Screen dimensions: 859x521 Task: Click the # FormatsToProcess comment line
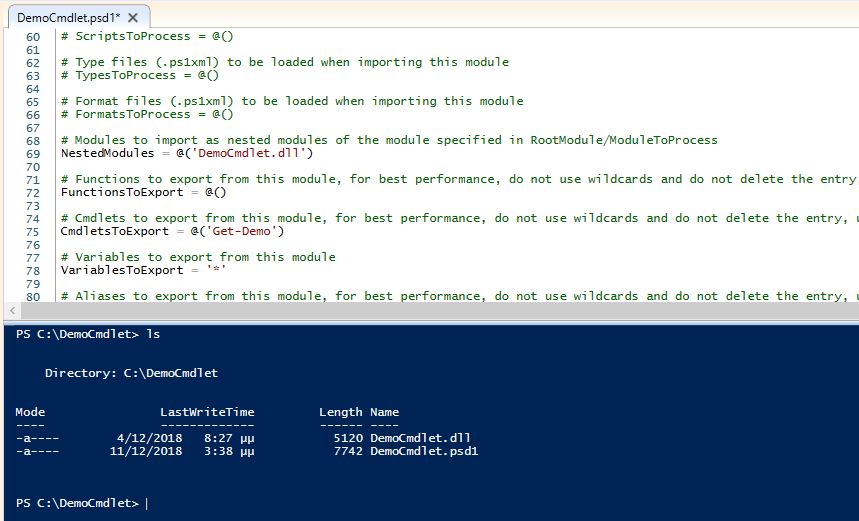tap(147, 114)
